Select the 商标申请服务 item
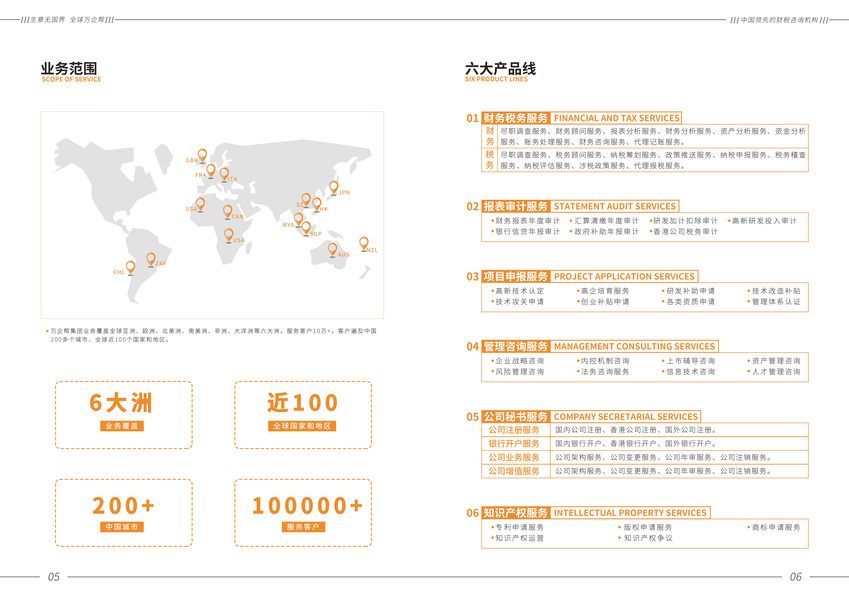 [774, 527]
